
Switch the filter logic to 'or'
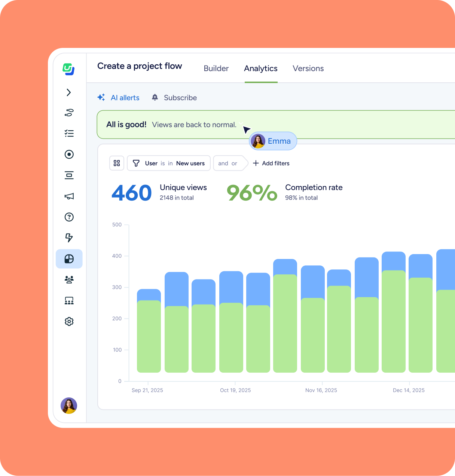[234, 163]
